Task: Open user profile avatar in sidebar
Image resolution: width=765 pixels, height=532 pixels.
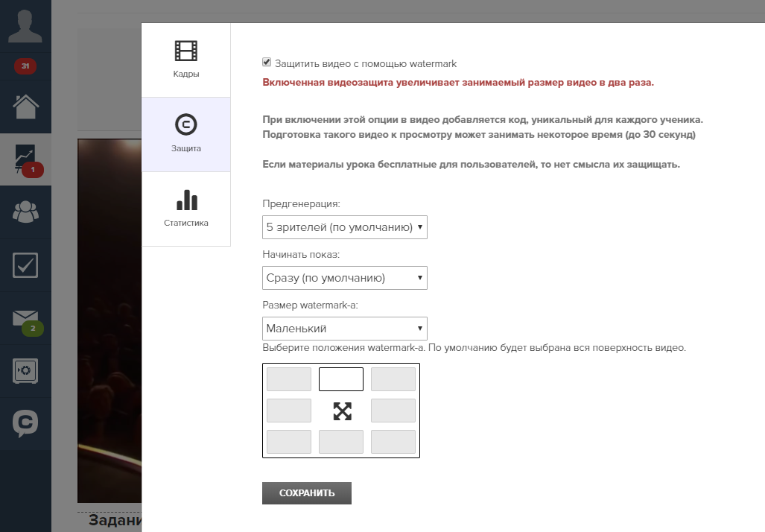Action: (25, 26)
